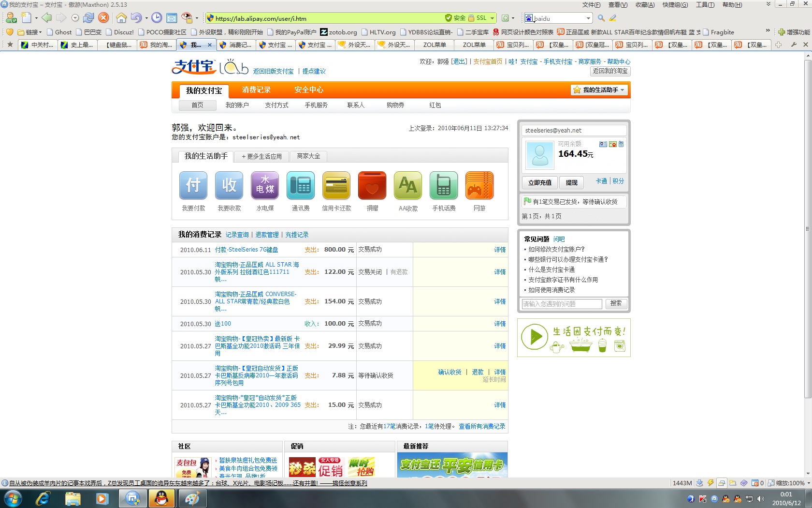Click the 退款管理 link

pos(267,235)
